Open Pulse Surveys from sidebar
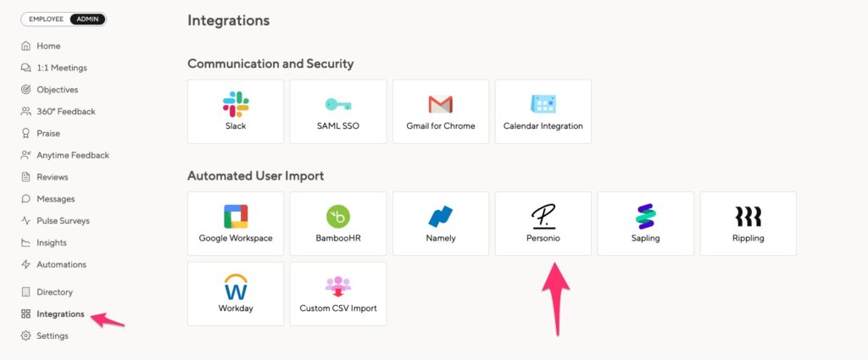 click(63, 221)
